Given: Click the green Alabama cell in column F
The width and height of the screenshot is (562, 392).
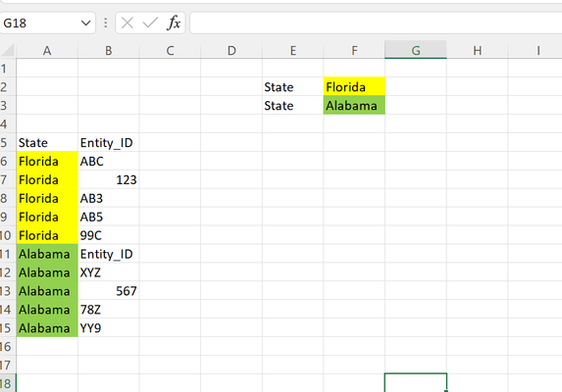Looking at the screenshot, I should [354, 105].
